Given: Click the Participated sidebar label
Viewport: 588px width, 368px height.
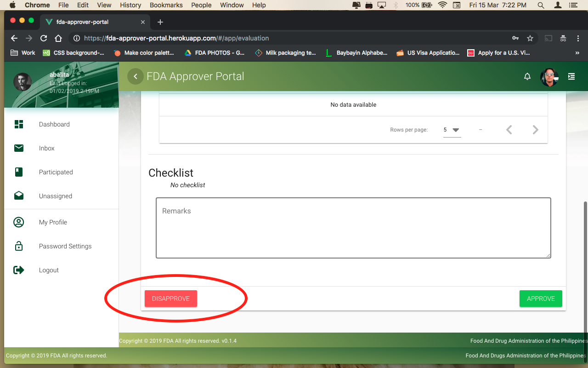Looking at the screenshot, I should 56,172.
